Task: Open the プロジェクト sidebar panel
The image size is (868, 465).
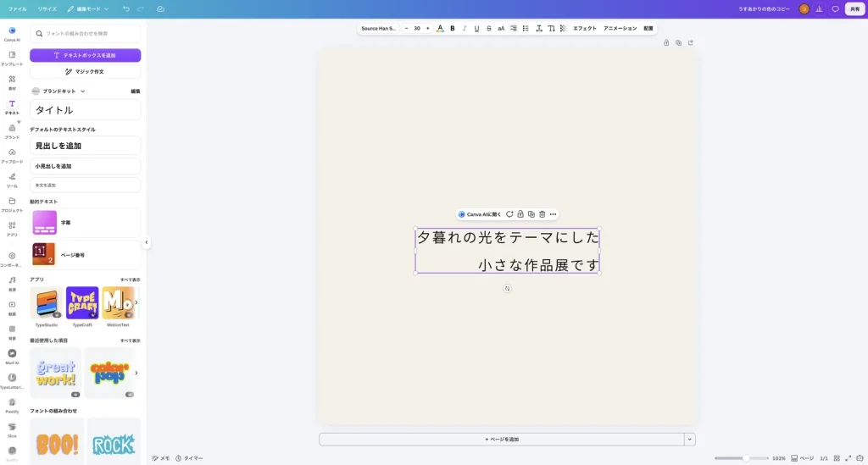Action: pos(12,204)
